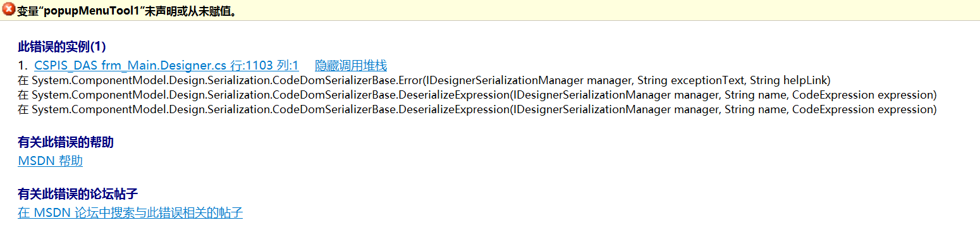Click the list number 1. before file link
980x232 pixels.
coord(23,66)
